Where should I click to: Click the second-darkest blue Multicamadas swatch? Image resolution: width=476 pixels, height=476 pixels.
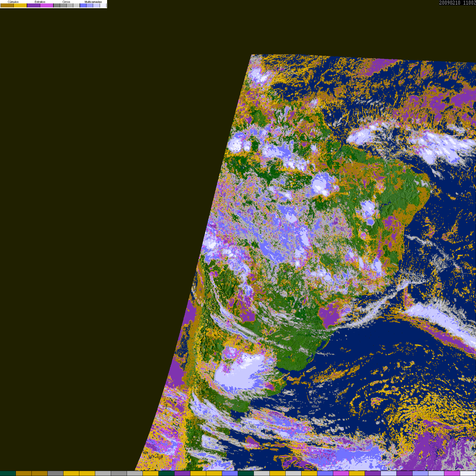pos(90,6)
